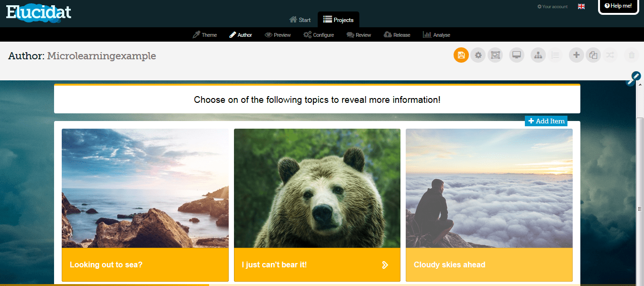Open page settings gear icon
The image size is (644, 286).
click(x=478, y=55)
